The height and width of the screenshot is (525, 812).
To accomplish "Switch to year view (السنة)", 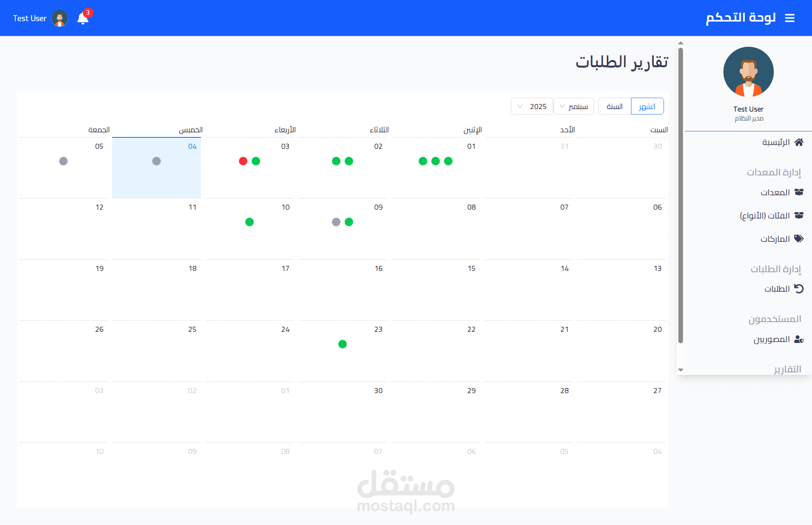I will 614,107.
